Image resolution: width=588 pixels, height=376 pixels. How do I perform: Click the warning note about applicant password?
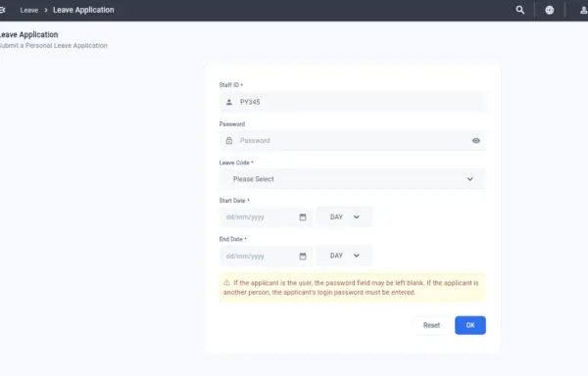(353, 288)
